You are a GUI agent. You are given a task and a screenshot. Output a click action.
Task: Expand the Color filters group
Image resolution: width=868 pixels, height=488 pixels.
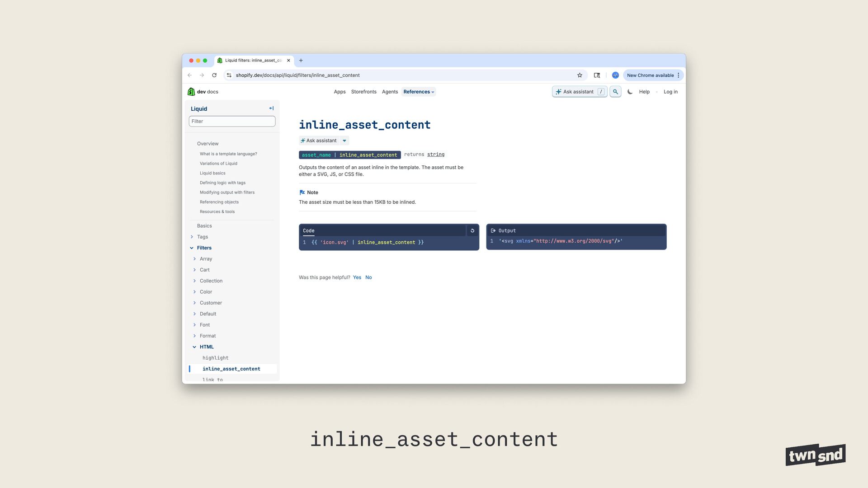pyautogui.click(x=195, y=292)
